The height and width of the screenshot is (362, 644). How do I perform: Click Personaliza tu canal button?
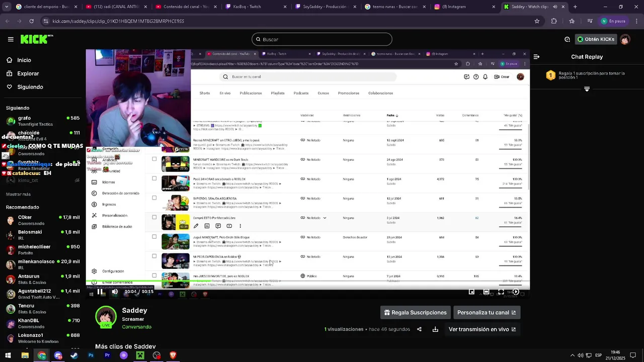487,313
